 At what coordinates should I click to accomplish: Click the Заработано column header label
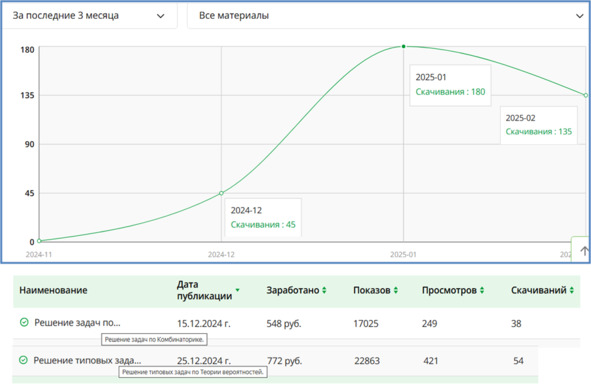point(292,290)
